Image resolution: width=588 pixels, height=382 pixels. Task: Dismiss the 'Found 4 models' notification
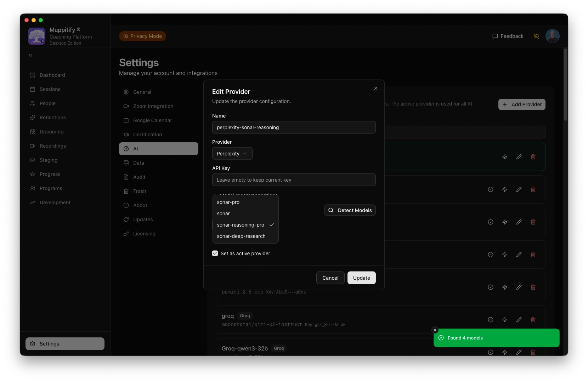pos(435,330)
